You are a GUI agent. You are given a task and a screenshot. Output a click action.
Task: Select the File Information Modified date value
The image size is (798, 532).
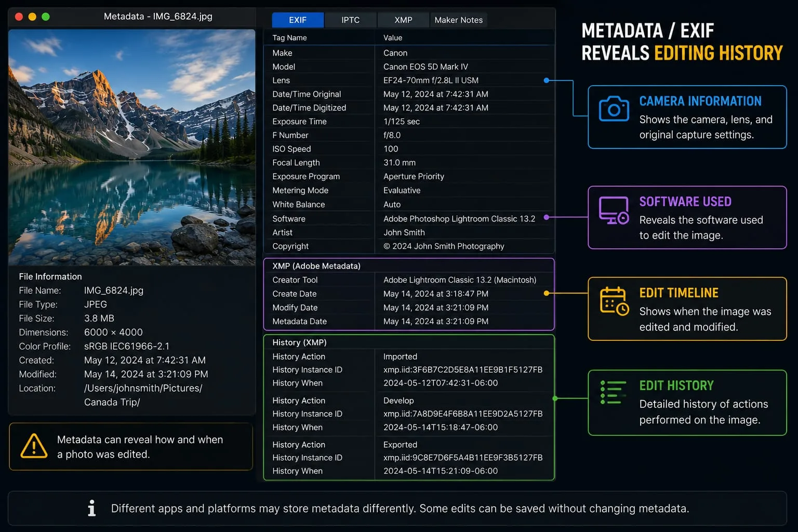coord(146,375)
